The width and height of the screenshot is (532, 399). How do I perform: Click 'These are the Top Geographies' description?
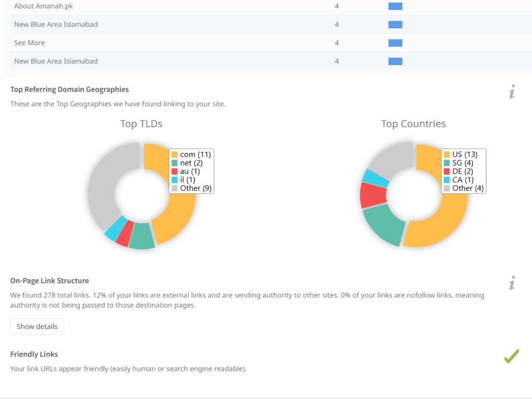[x=118, y=104]
